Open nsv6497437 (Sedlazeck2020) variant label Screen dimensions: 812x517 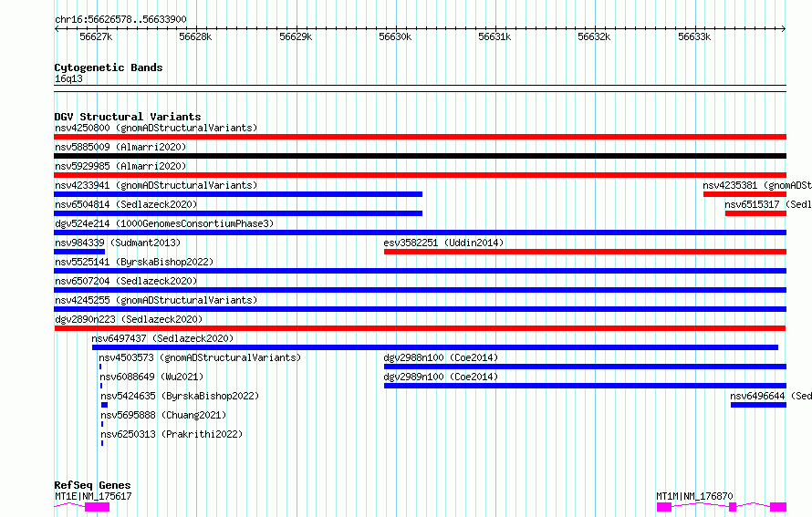pos(162,338)
